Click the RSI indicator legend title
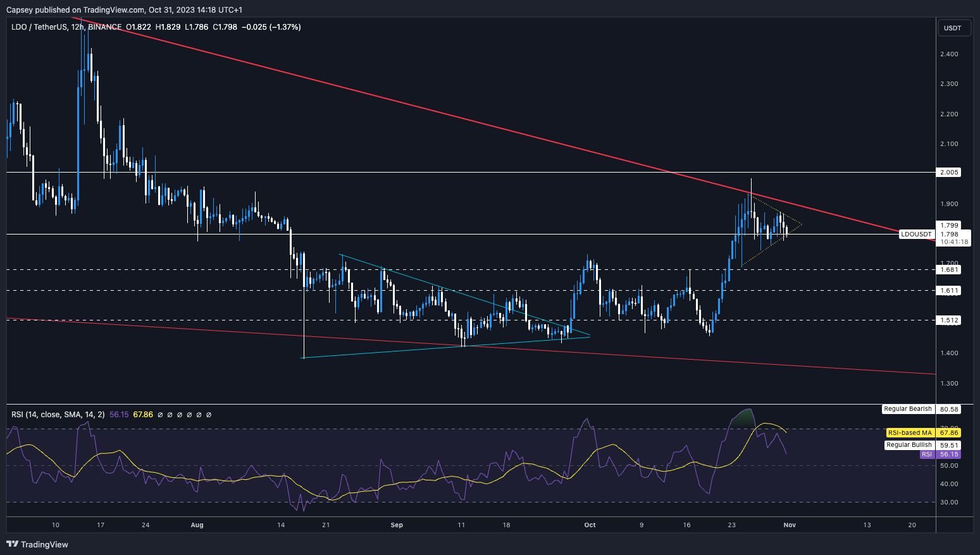This screenshot has height=555, width=980. [x=58, y=415]
